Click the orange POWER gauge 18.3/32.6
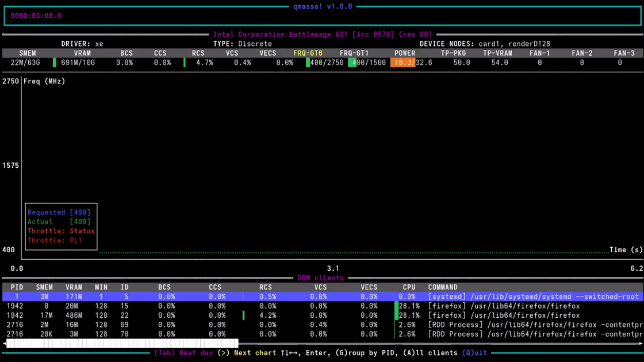The height and width of the screenshot is (362, 644). (x=411, y=63)
